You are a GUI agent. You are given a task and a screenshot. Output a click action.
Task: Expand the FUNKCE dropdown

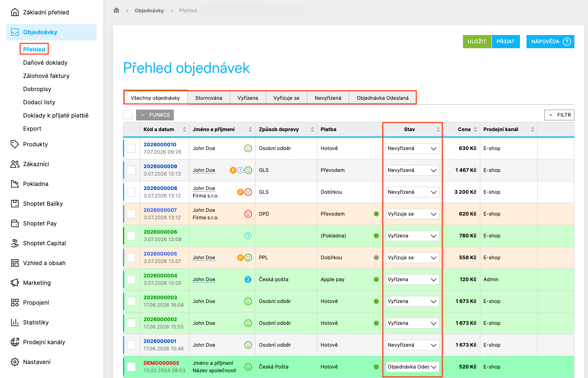point(155,115)
